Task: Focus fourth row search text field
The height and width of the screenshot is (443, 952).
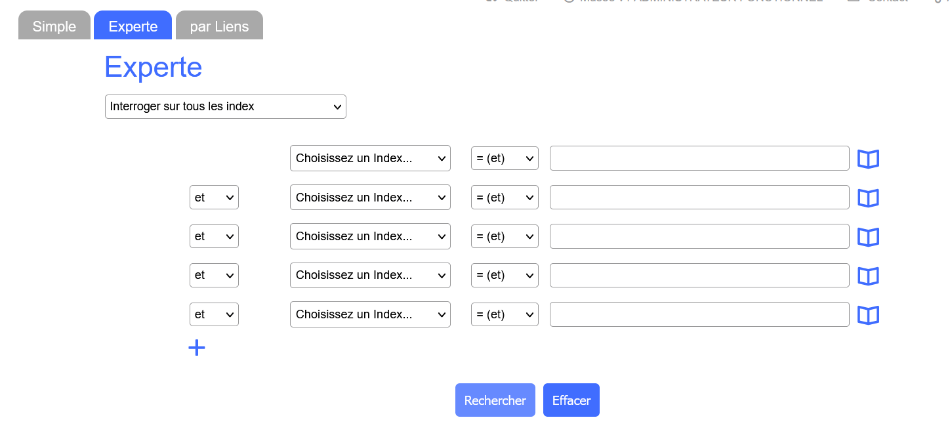Action: [699, 276]
